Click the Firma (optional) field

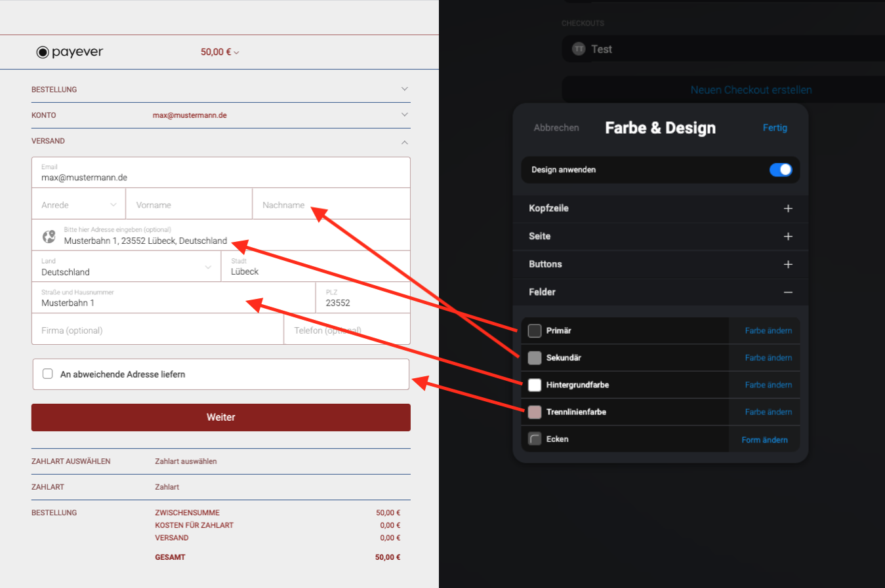coord(157,329)
